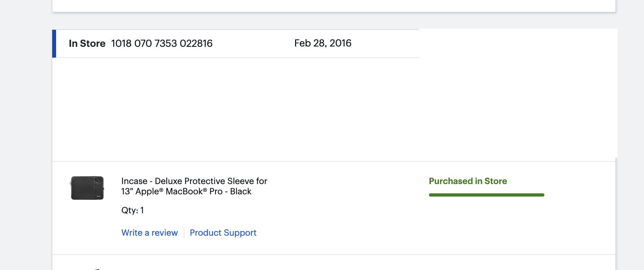Viewport: 644px width, 270px height.
Task: Click the separator line below the sleeve item
Action: 333,254
